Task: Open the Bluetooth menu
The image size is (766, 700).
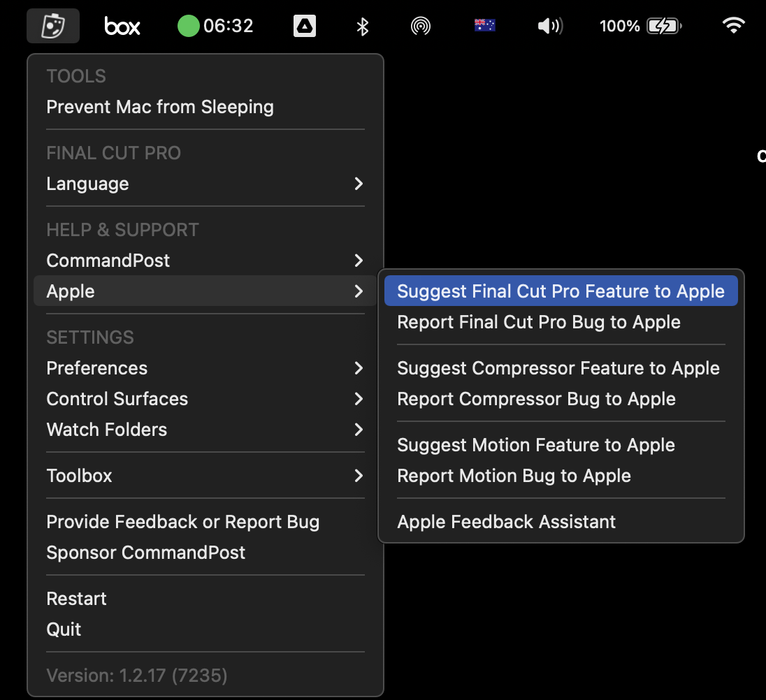Action: coord(363,27)
